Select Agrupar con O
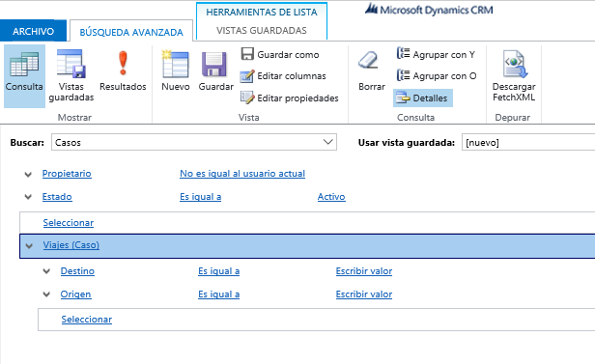Viewport: 595px width, 364px height. click(437, 76)
